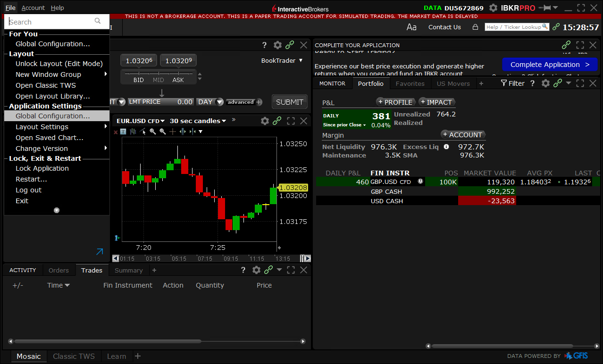
Task: Click in the Help / Ticker Lookup field
Action: [x=517, y=27]
